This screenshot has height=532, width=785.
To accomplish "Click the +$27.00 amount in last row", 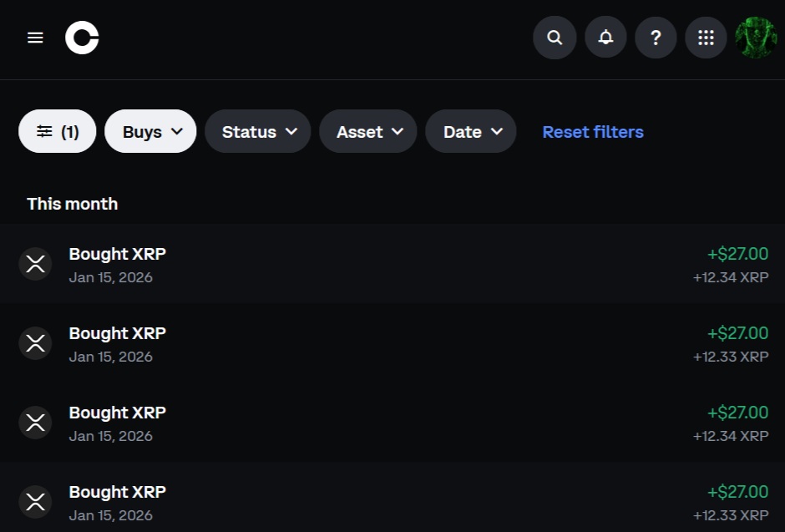I will pyautogui.click(x=737, y=492).
